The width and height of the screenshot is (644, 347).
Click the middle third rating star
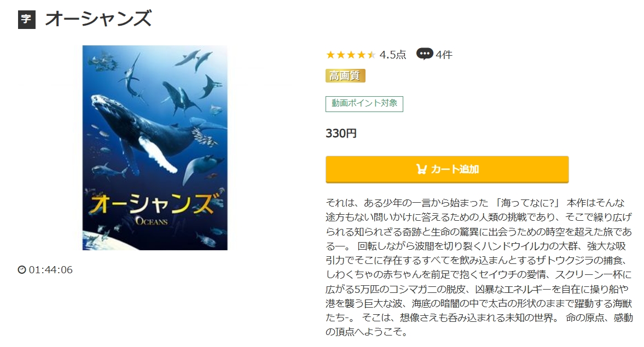(351, 55)
